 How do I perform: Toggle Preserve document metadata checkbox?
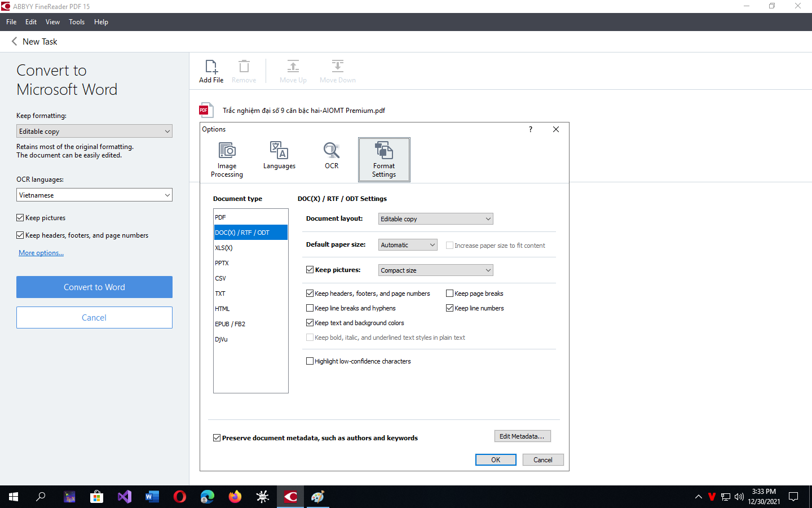tap(217, 438)
